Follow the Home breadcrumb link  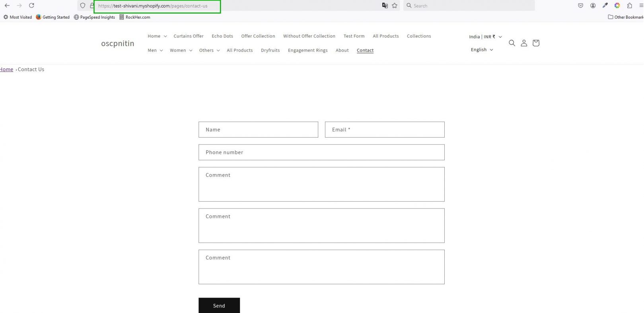click(7, 70)
